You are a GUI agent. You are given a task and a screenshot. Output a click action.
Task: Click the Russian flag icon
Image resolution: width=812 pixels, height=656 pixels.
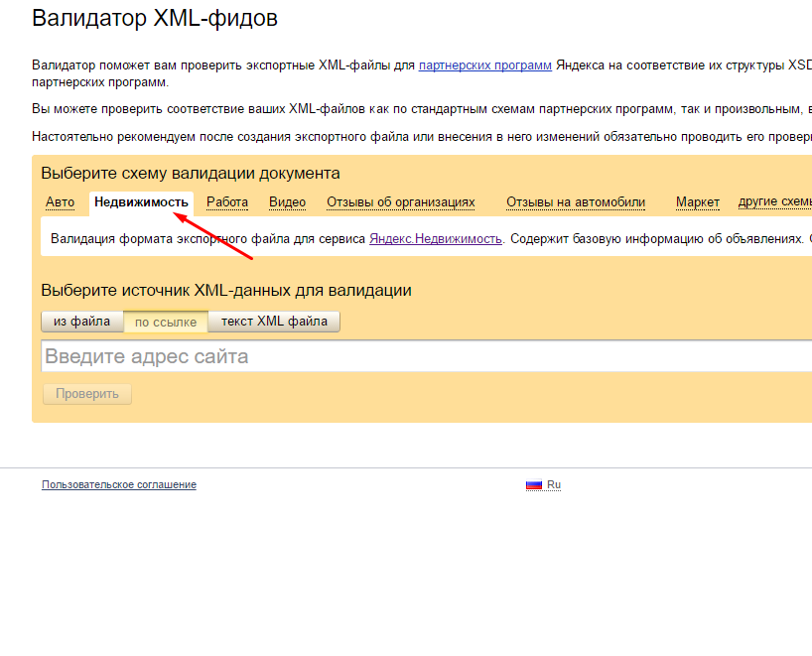[534, 484]
